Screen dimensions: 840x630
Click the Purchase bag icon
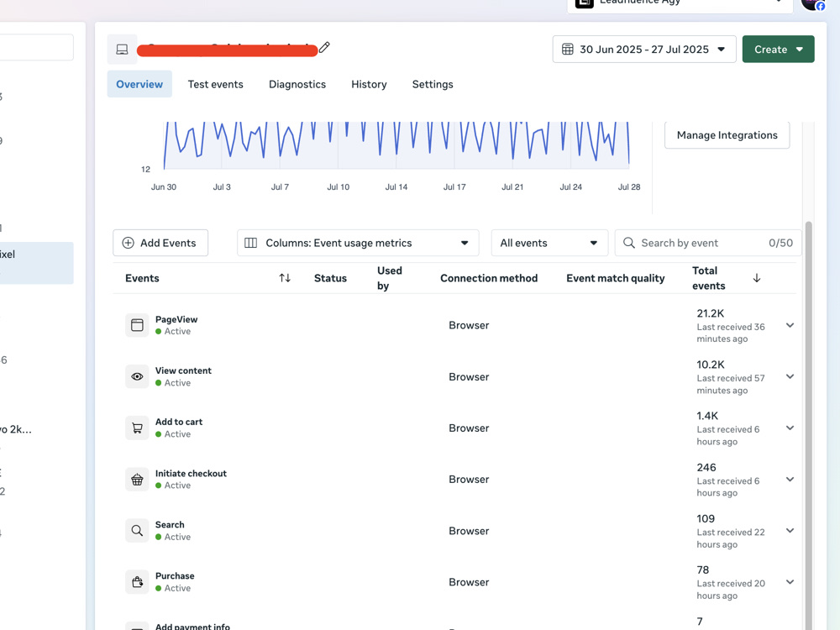click(137, 582)
